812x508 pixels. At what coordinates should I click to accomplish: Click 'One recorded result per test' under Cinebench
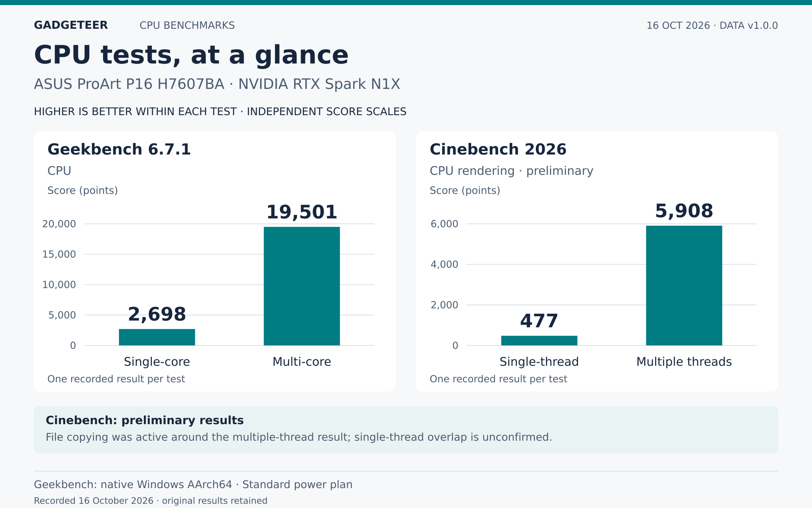[x=499, y=379]
